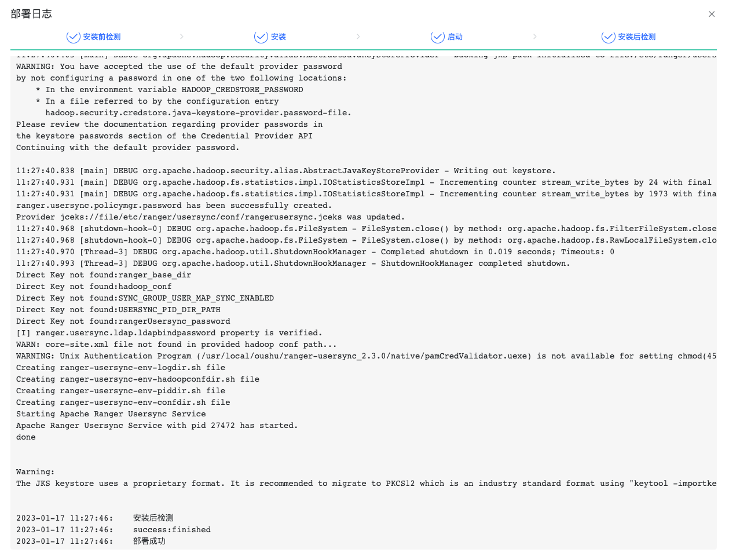This screenshot has height=560, width=729.
Task: Click 'the keystore passwords section' line
Action: 164,136
